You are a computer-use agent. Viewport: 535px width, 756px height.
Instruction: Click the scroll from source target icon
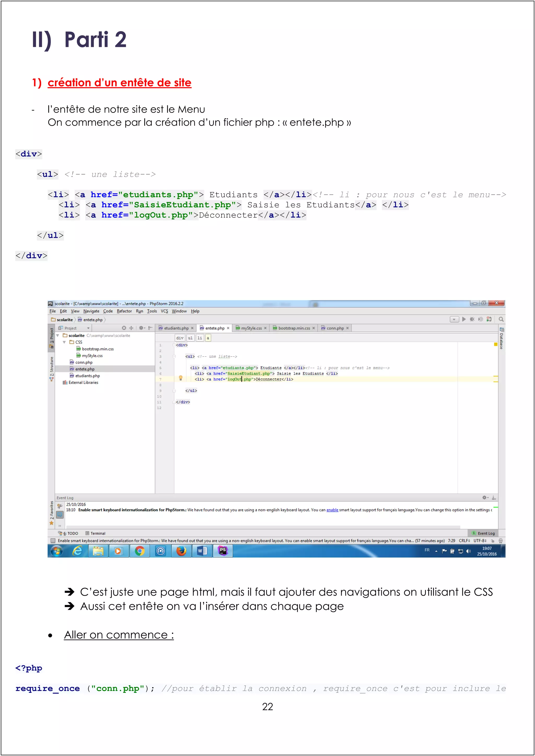(124, 328)
